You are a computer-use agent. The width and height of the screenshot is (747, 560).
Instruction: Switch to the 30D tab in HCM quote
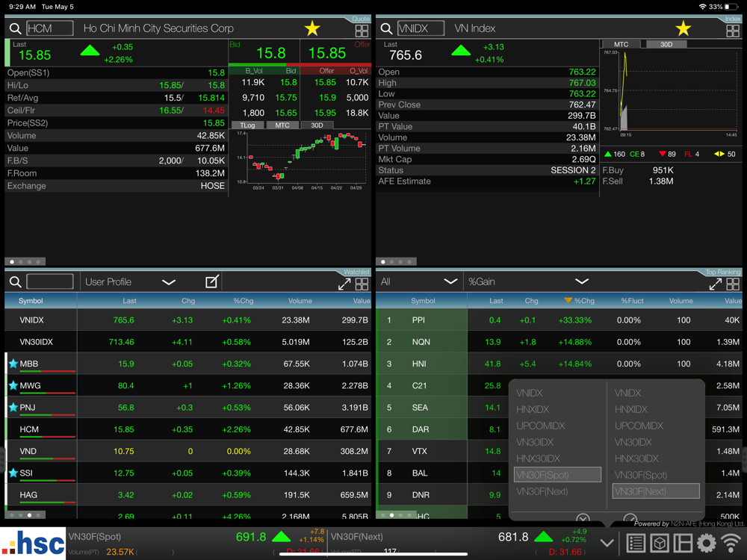317,125
